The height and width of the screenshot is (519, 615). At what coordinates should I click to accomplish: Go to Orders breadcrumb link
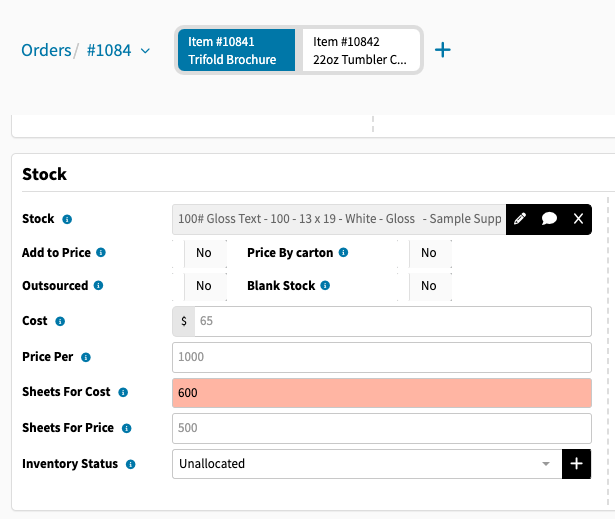pyautogui.click(x=46, y=50)
